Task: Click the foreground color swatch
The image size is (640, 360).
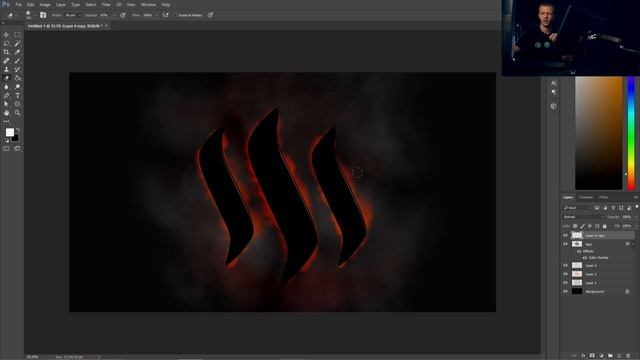Action: coord(9,132)
